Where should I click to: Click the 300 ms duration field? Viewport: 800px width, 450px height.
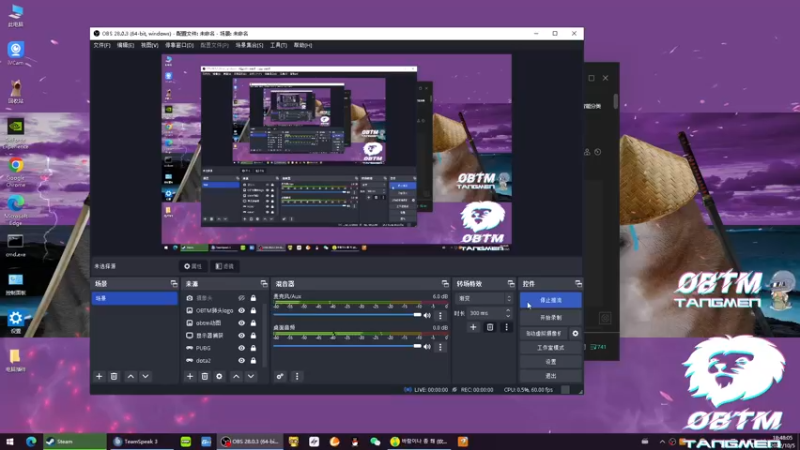click(x=485, y=313)
